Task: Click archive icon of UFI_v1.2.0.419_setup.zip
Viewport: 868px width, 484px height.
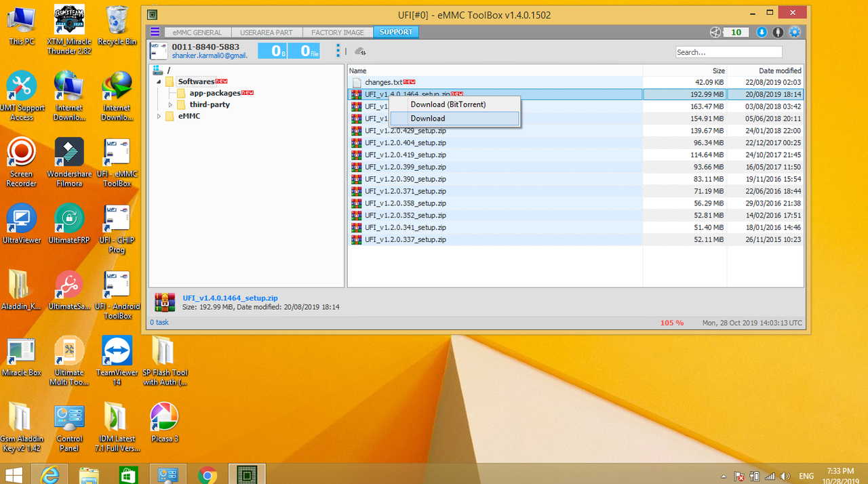Action: pyautogui.click(x=356, y=155)
